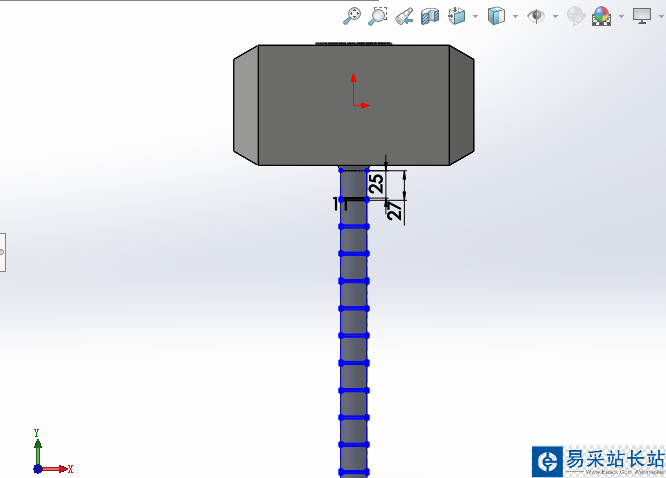Click the Previous View icon
The width and height of the screenshot is (666, 478).
pyautogui.click(x=404, y=16)
